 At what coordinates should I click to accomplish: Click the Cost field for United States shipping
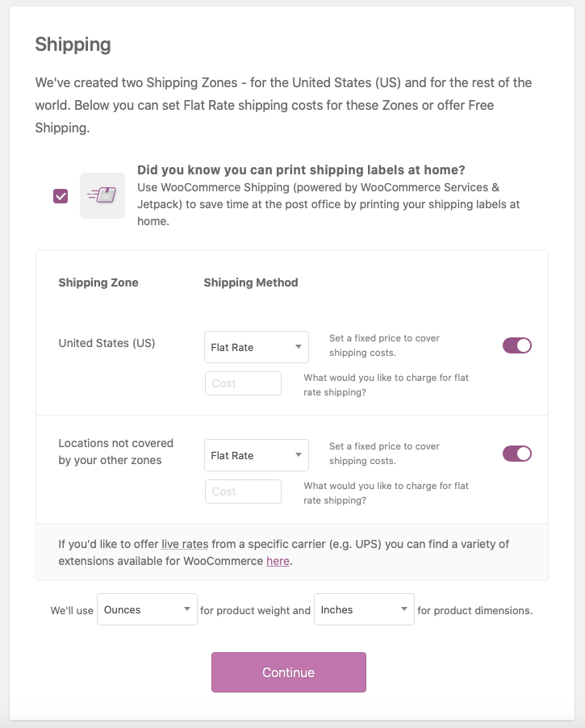point(243,383)
